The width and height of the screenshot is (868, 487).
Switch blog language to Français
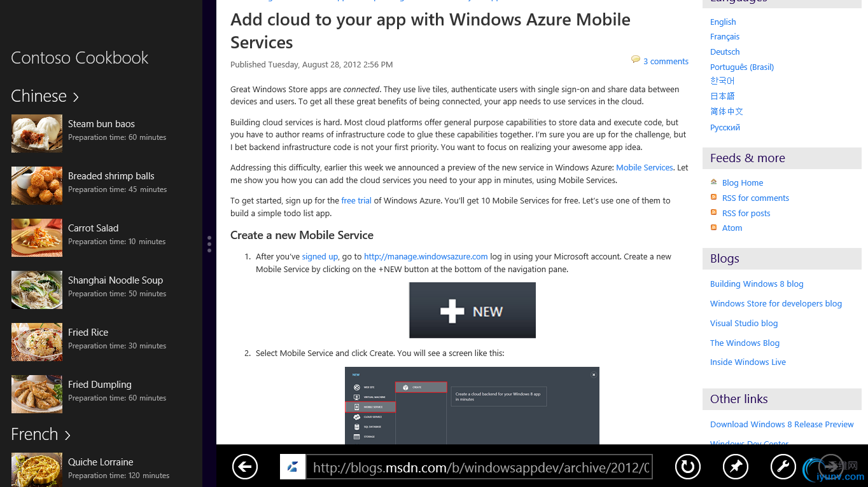click(x=725, y=37)
